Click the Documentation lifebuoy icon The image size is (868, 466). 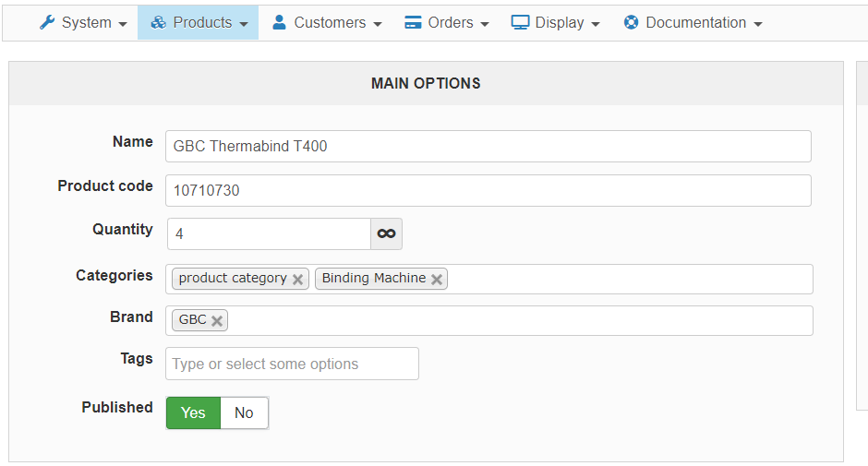632,23
